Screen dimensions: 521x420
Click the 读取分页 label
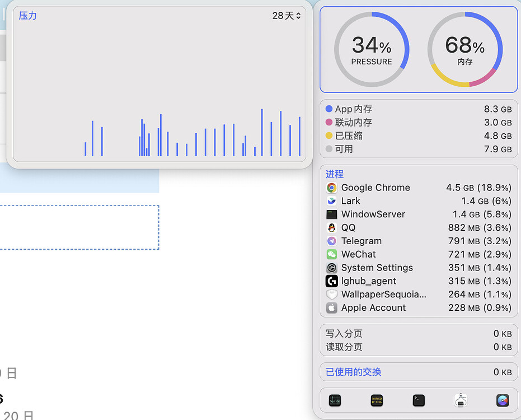(x=344, y=347)
